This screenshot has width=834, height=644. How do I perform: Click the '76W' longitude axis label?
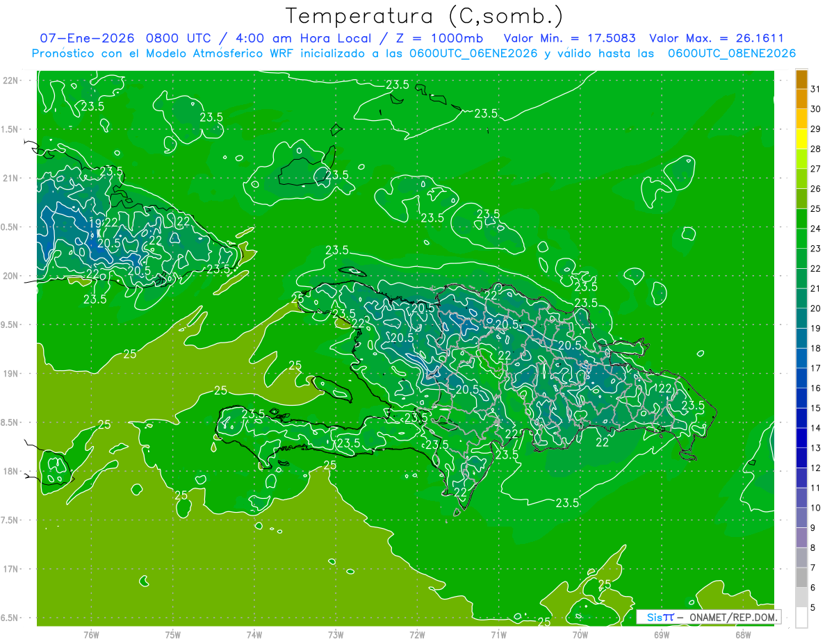tap(91, 634)
